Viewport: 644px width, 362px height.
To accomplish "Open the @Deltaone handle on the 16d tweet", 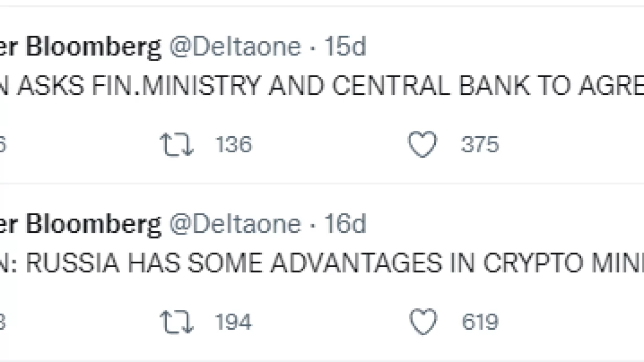I will (235, 224).
